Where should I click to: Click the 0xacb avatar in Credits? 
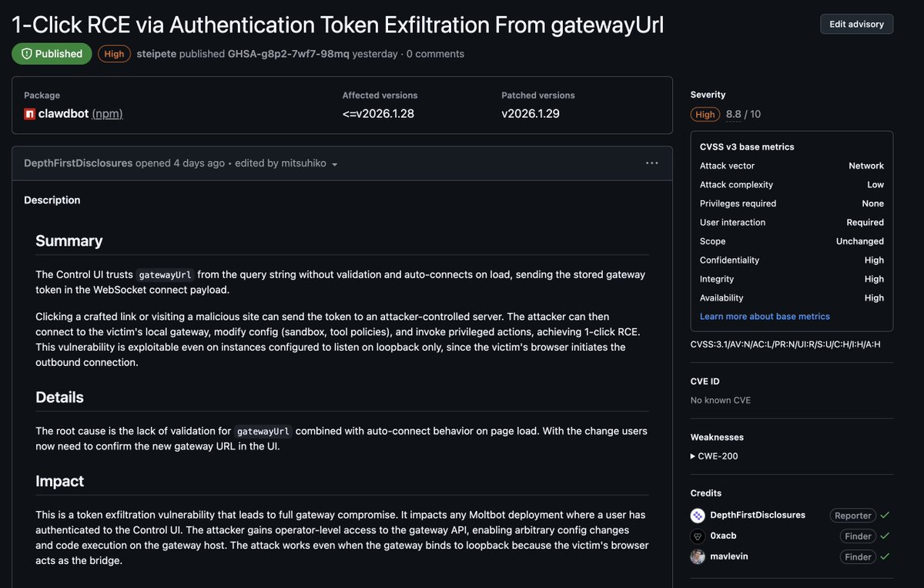(698, 536)
